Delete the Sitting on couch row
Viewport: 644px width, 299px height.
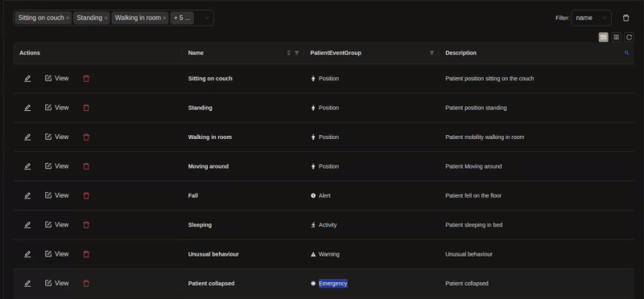[x=86, y=78]
